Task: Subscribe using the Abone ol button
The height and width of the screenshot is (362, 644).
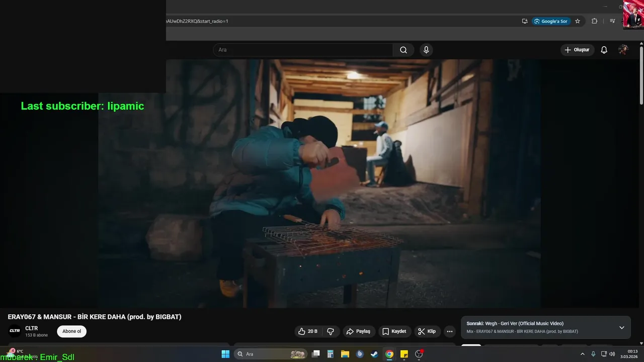Action: [71, 331]
